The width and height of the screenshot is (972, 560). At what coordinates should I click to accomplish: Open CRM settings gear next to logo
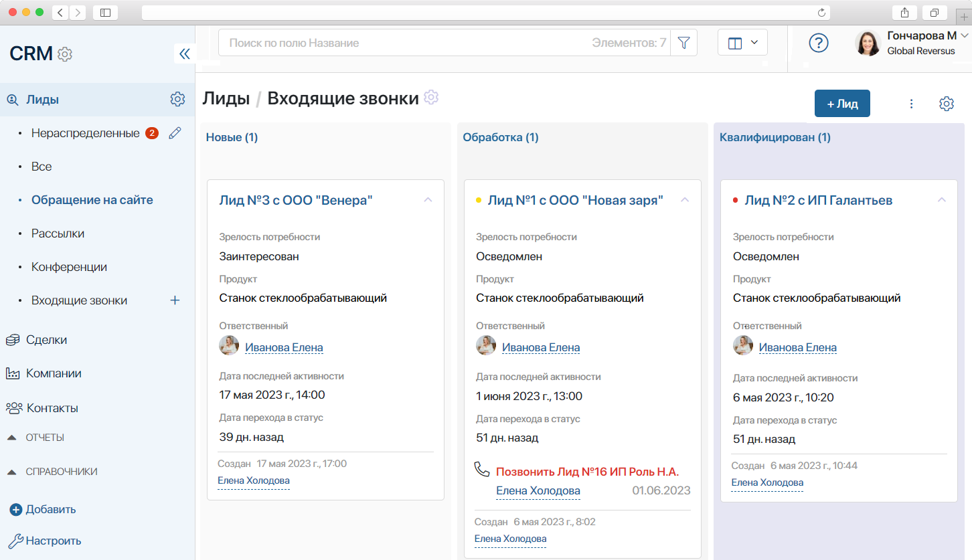coord(65,54)
